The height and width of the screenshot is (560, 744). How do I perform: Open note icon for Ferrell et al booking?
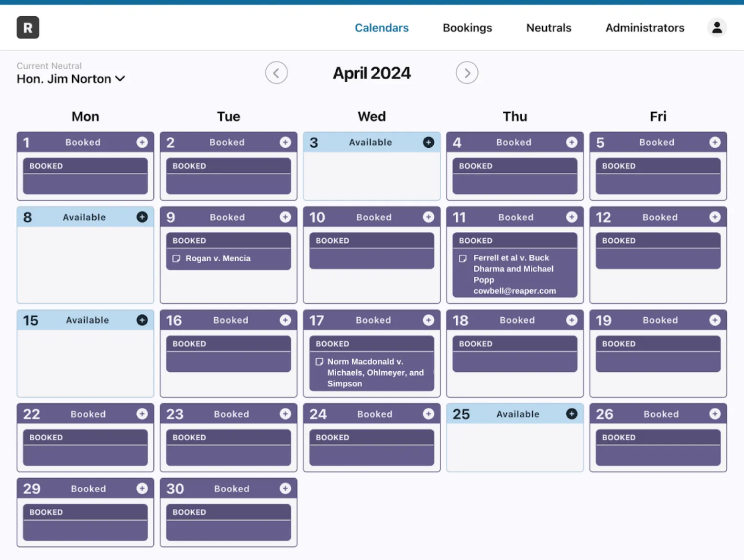[x=462, y=258]
